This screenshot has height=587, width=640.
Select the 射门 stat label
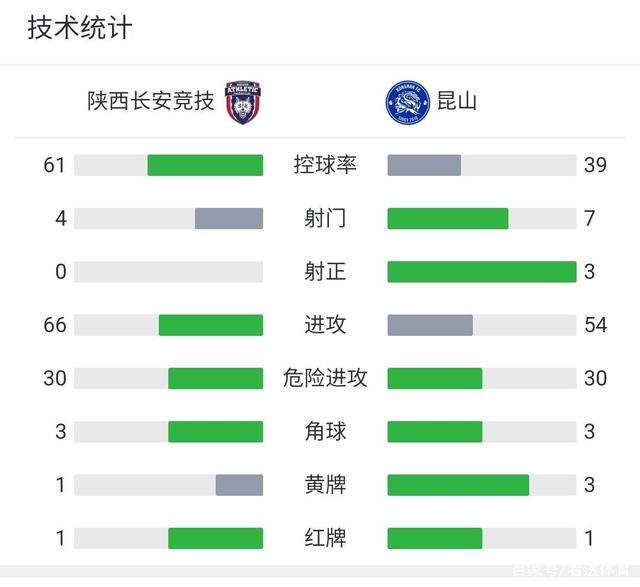325,218
